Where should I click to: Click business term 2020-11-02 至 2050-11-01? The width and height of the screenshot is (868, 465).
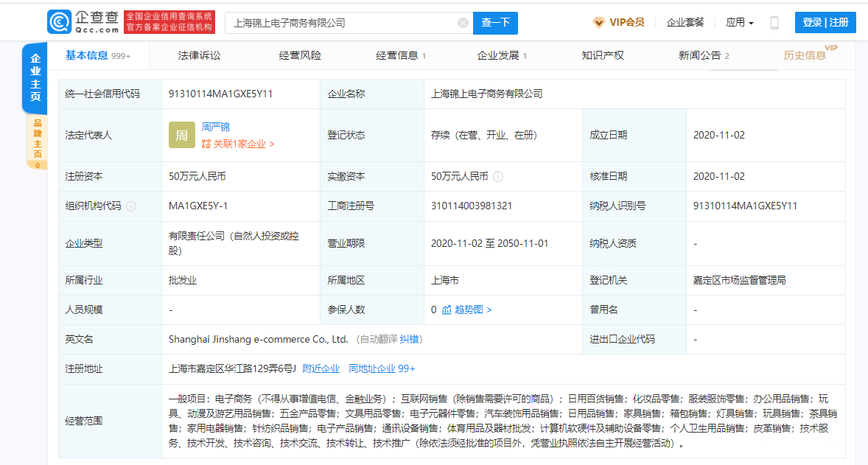pos(490,244)
